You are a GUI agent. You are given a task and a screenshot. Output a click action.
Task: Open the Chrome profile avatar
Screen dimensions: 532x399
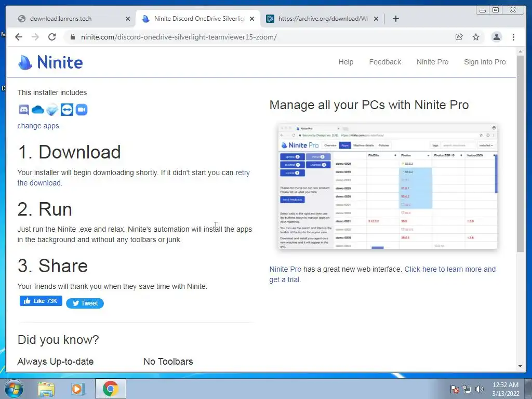coord(496,37)
